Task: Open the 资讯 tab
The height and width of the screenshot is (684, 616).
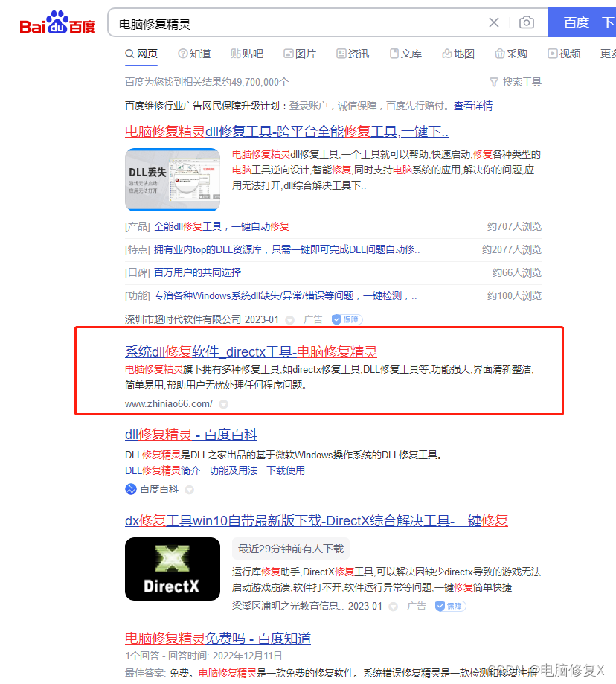Action: (x=353, y=54)
